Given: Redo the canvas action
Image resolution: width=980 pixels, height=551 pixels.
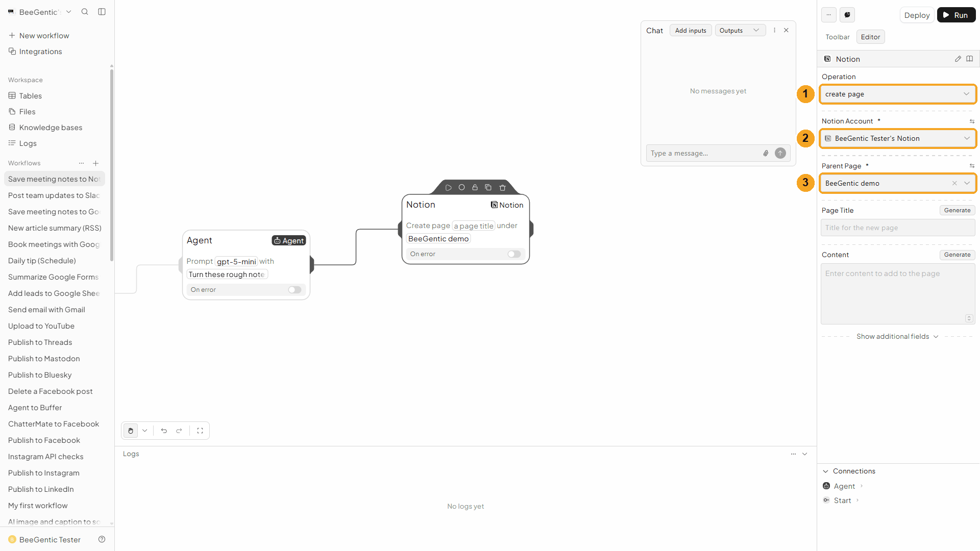Looking at the screenshot, I should click(x=179, y=431).
